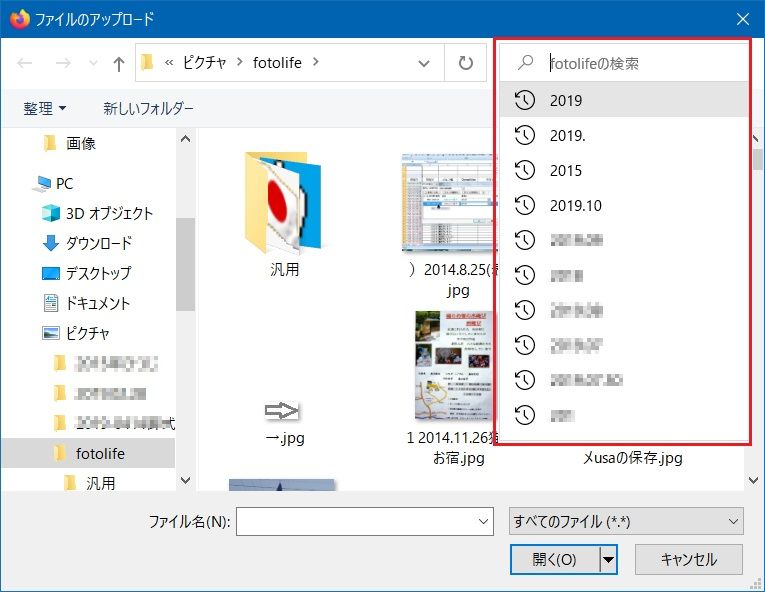Refresh the fotolife folder view
This screenshot has width=765, height=592.
click(465, 62)
